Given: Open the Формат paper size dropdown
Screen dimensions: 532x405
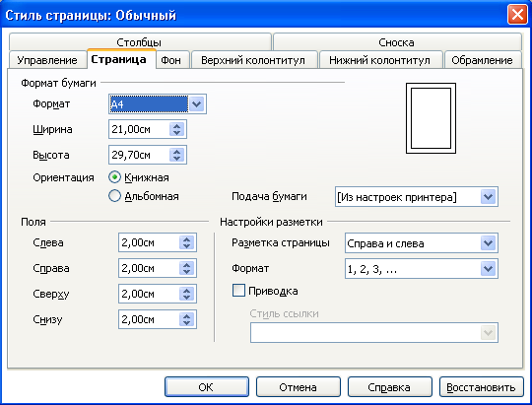Looking at the screenshot, I should pyautogui.click(x=197, y=103).
